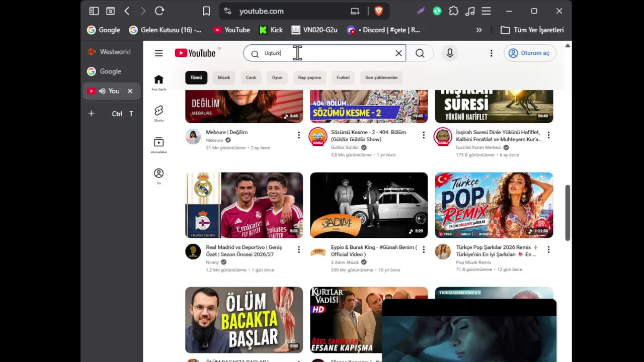This screenshot has height=362, width=644.
Task: Open the YouTube guide hamburger menu
Action: [159, 53]
